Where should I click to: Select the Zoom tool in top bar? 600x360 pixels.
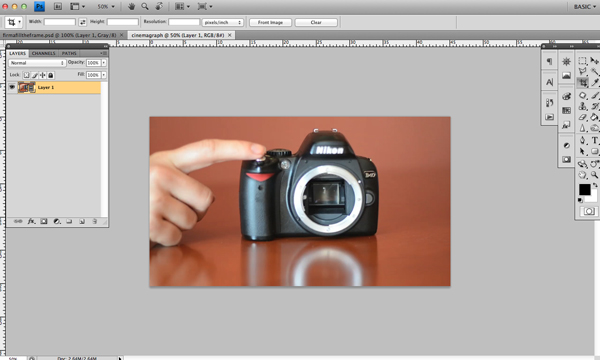pos(145,7)
